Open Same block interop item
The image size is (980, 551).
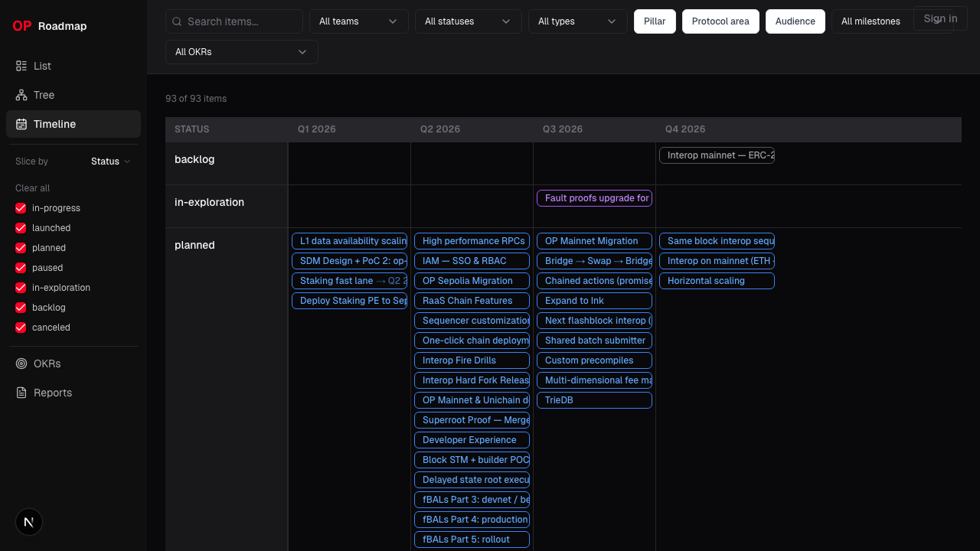(717, 241)
